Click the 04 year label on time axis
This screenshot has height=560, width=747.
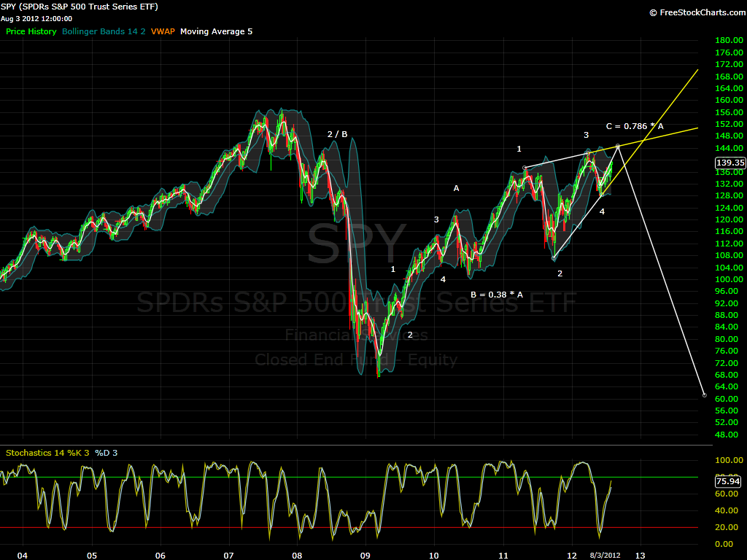point(23,555)
